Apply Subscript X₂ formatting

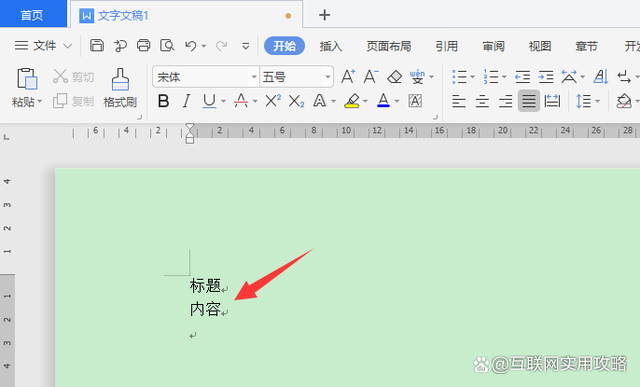click(x=296, y=101)
